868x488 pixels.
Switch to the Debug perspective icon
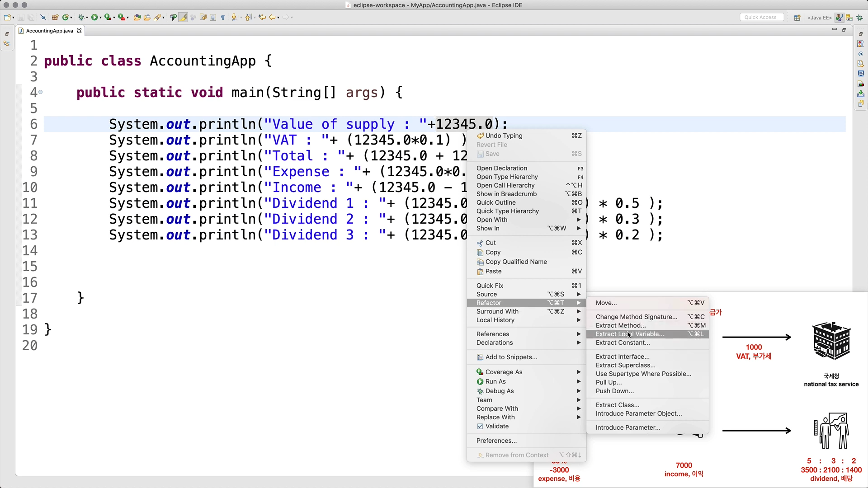pos(859,18)
